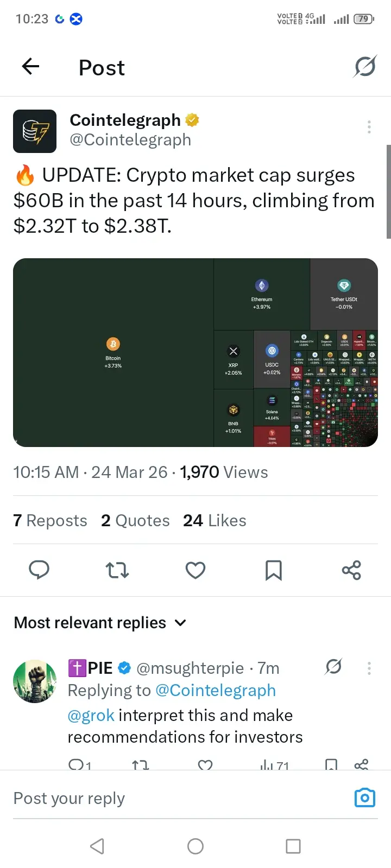This screenshot has width=391, height=868.
Task: Open the three-dot menu on PIE's reply
Action: [x=369, y=668]
